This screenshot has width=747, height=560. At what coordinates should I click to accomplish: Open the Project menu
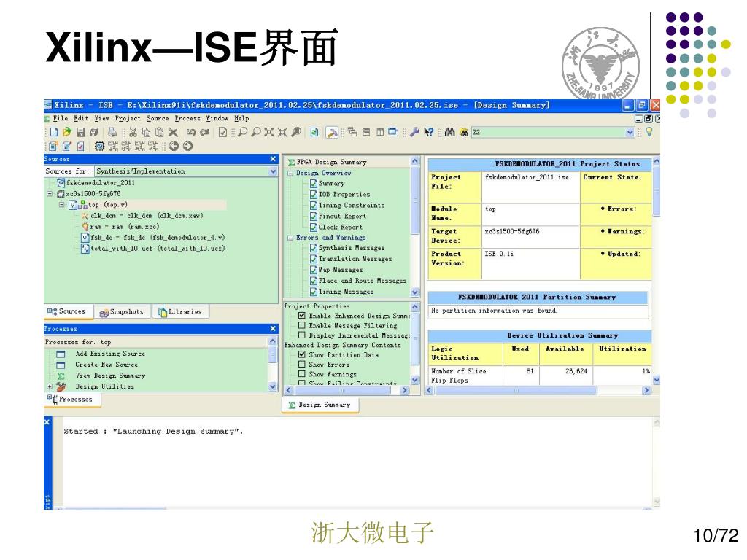128,118
